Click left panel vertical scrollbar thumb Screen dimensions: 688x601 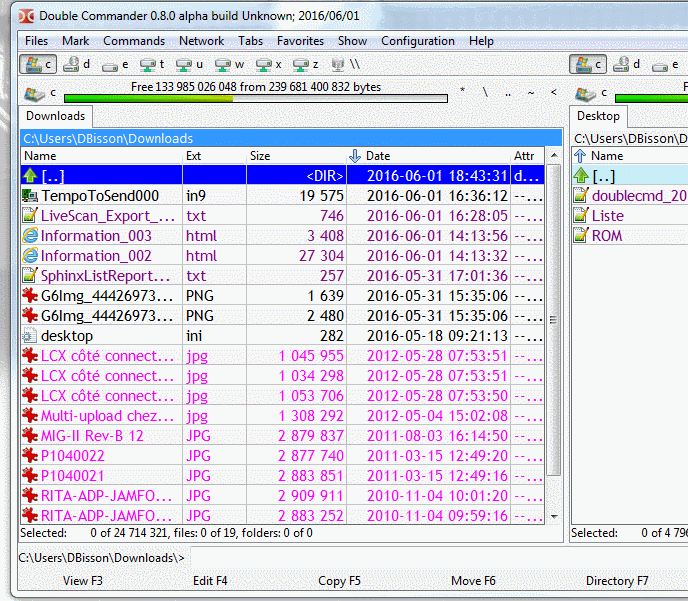click(x=554, y=320)
